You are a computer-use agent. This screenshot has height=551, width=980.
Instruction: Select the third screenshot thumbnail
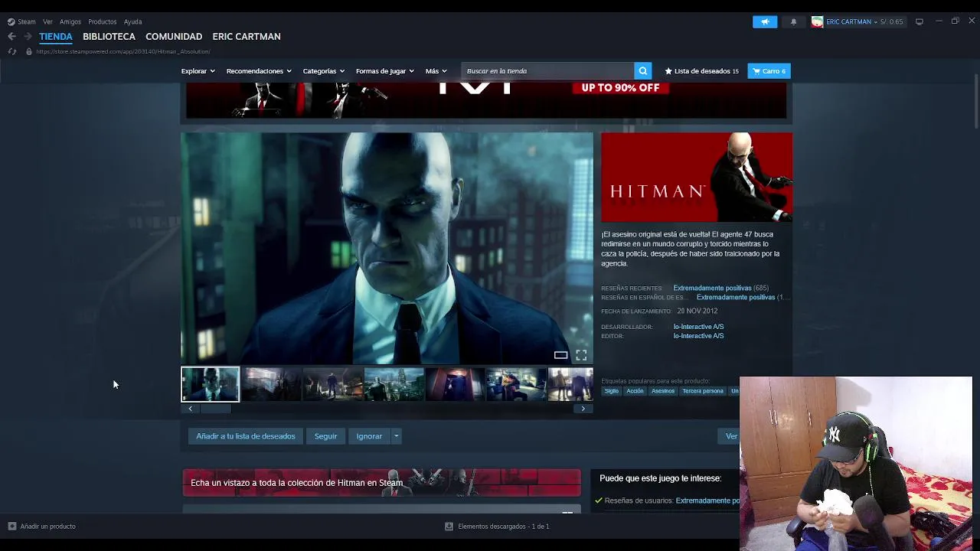(333, 384)
